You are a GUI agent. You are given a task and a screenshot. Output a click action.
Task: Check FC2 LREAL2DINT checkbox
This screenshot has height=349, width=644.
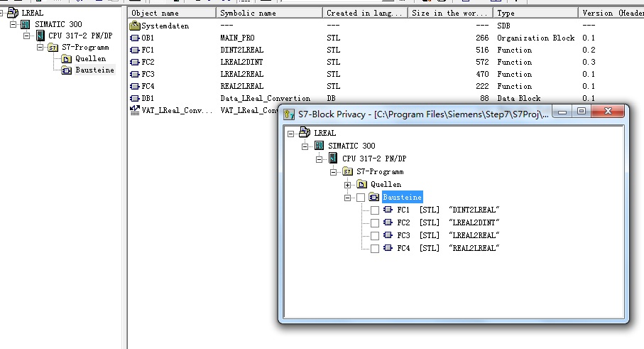375,223
